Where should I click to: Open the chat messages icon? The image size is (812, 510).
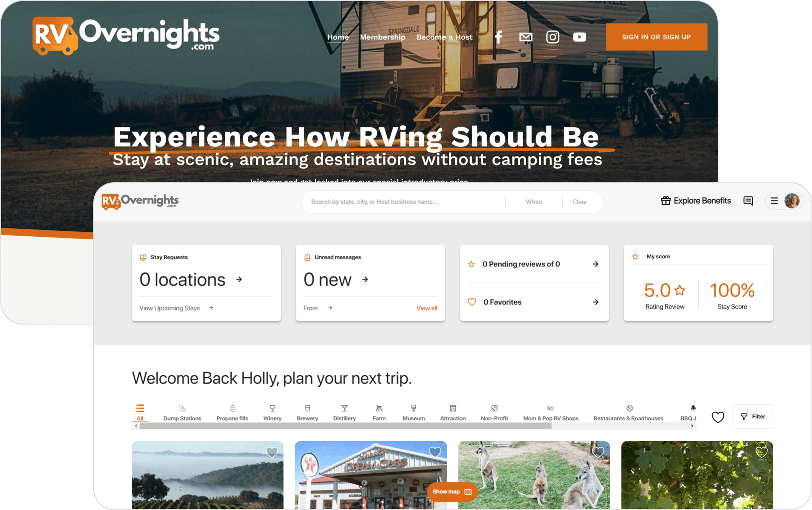pyautogui.click(x=748, y=201)
